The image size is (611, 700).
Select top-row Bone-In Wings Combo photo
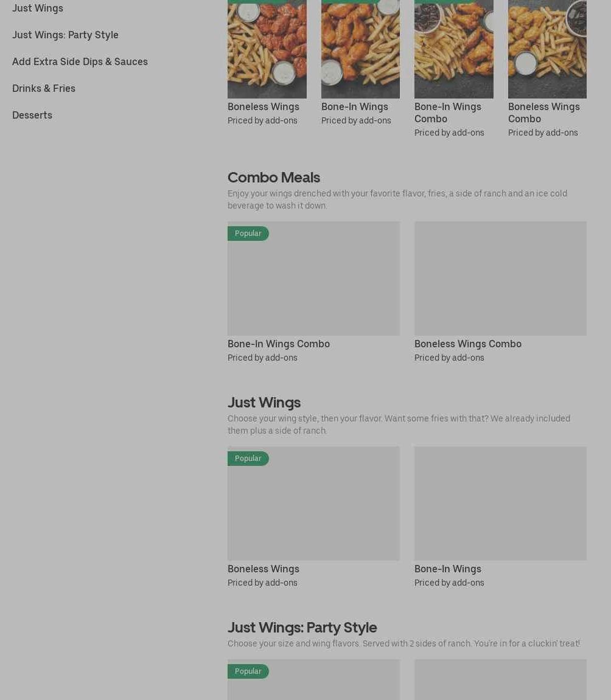click(454, 49)
